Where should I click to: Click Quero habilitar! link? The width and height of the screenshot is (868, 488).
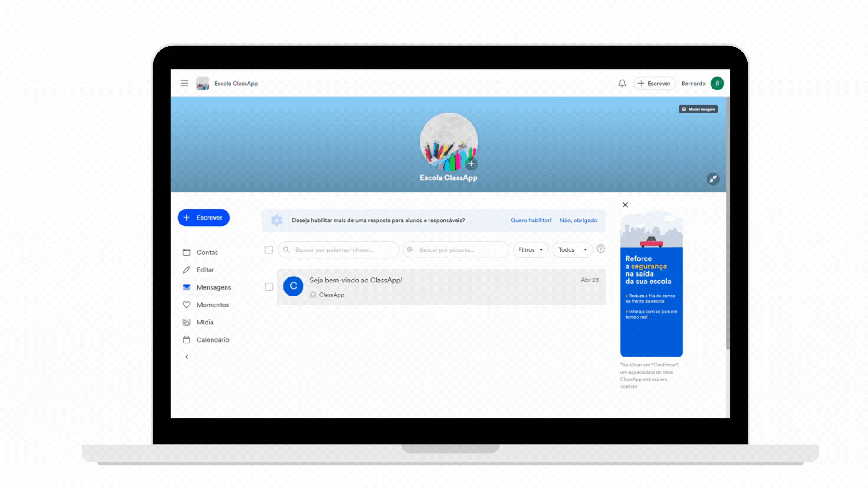531,221
